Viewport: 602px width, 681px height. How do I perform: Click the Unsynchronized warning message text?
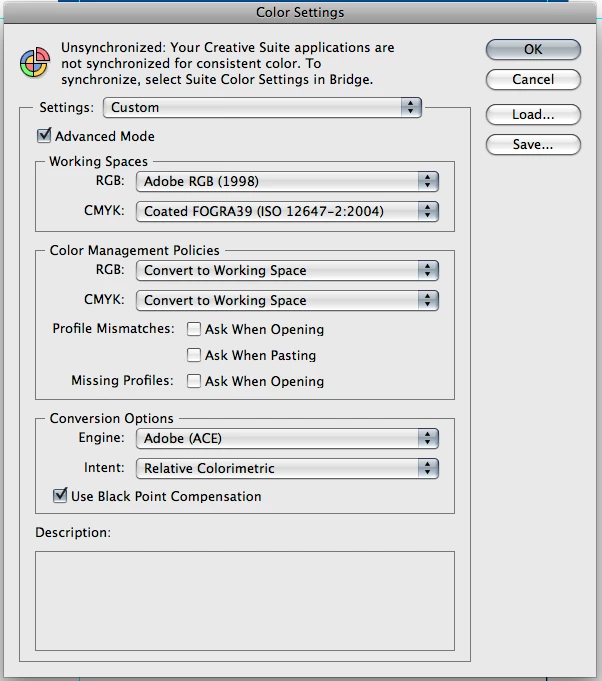(x=228, y=63)
